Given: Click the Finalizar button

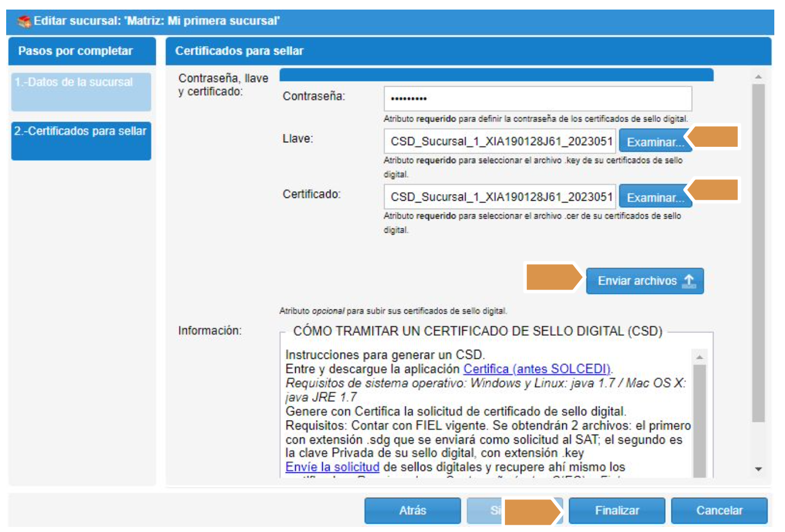Looking at the screenshot, I should click(x=616, y=511).
